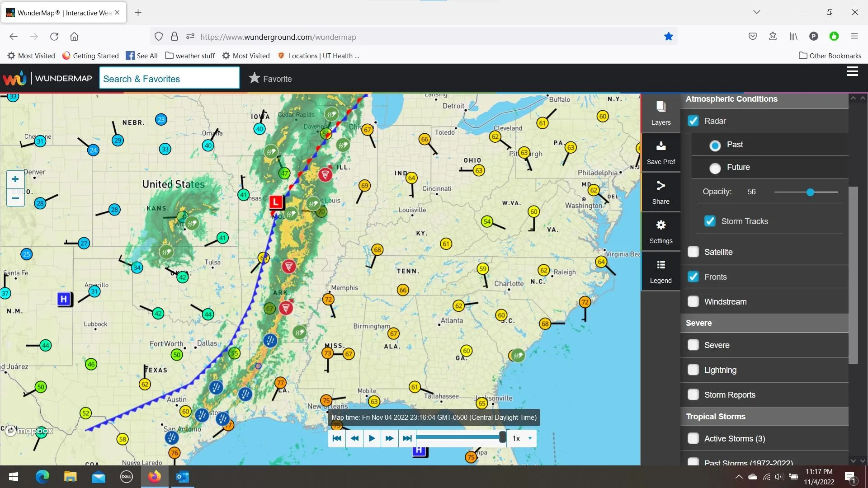Viewport: 868px width, 488px height.
Task: Open the weather stuff bookmarks folder
Action: click(x=190, y=56)
